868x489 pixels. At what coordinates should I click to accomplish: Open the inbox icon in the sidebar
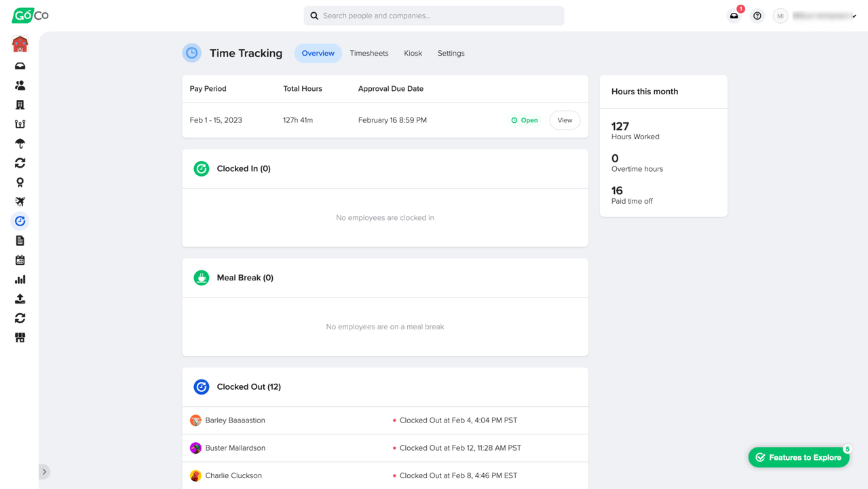[20, 66]
